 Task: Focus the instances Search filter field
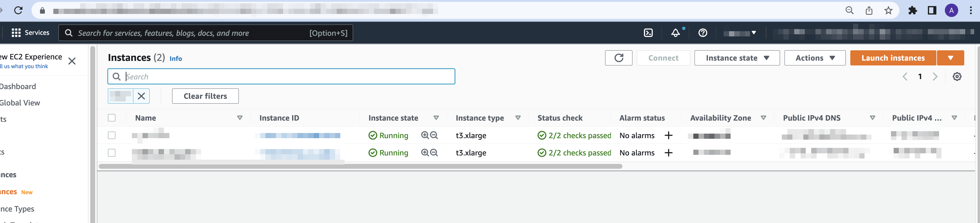(x=281, y=76)
